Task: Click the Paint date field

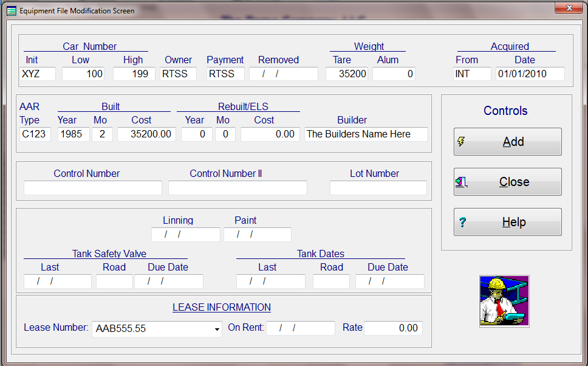Action: [258, 235]
